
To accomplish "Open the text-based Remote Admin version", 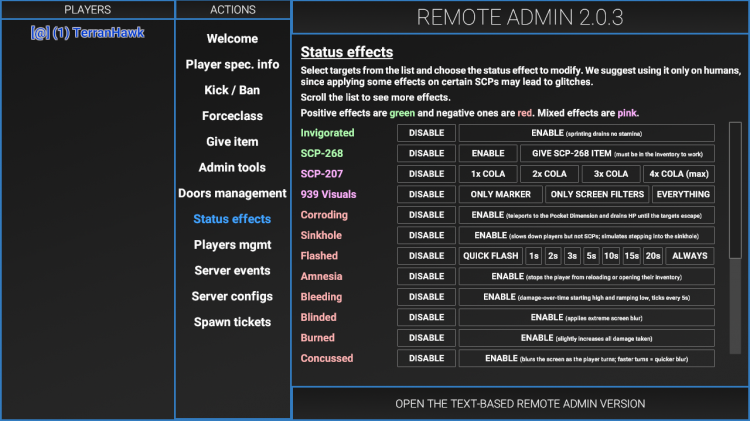I will [520, 403].
